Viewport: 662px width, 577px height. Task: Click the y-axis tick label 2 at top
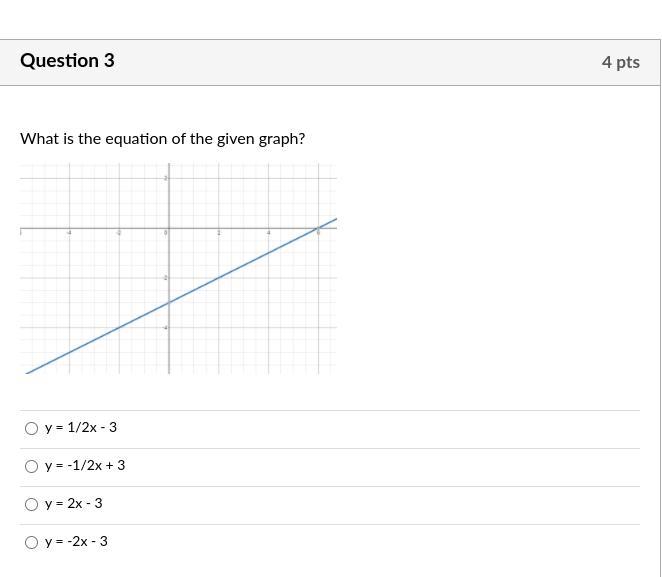pos(166,178)
